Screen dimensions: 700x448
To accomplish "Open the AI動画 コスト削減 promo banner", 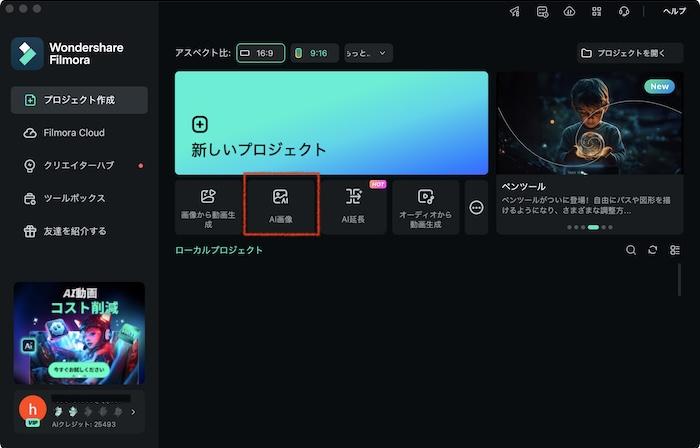I will pos(79,333).
